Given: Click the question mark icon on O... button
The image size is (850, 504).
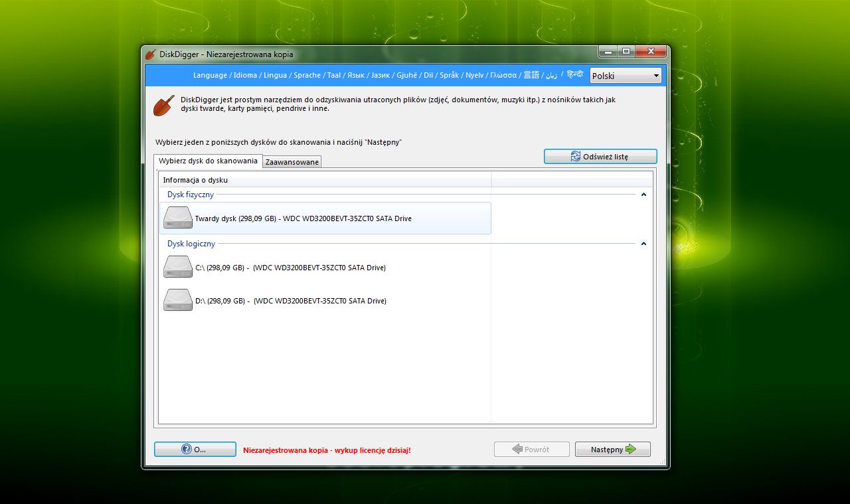Looking at the screenshot, I should coord(187,450).
